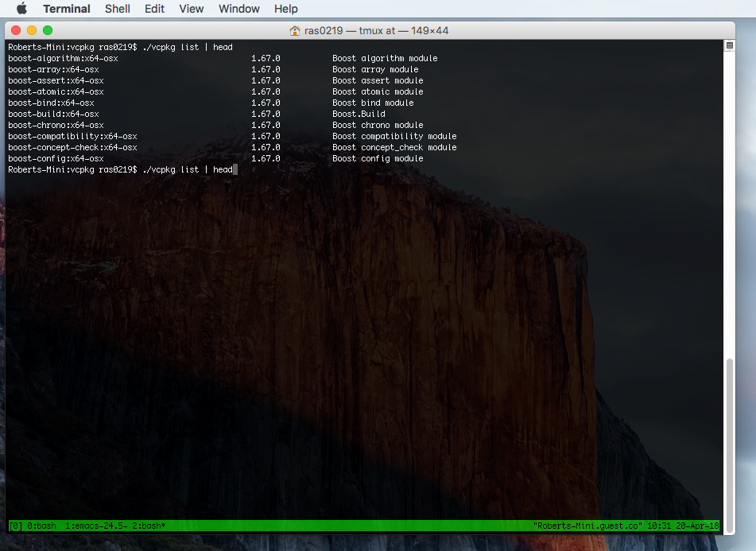Minimize the window with yellow button

32,30
